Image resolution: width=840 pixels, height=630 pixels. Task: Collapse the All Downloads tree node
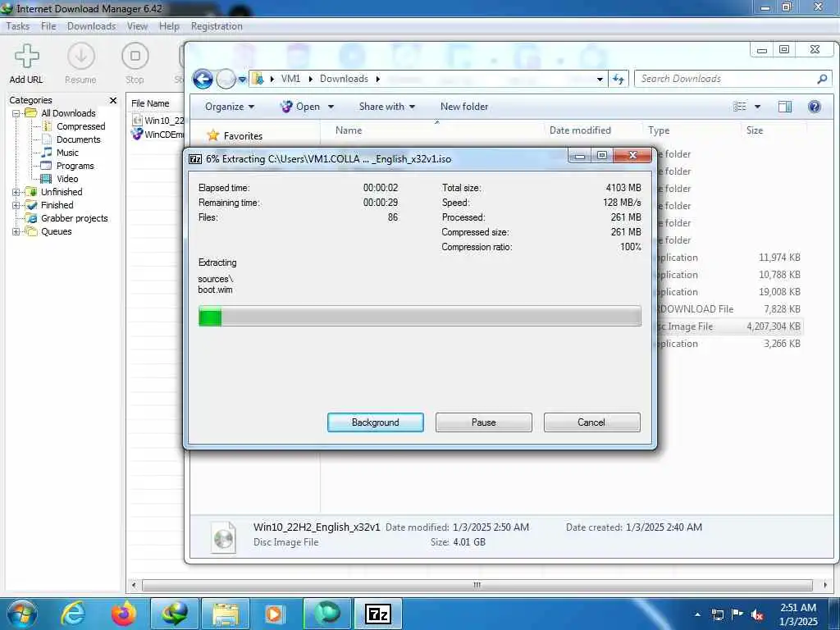pyautogui.click(x=16, y=113)
